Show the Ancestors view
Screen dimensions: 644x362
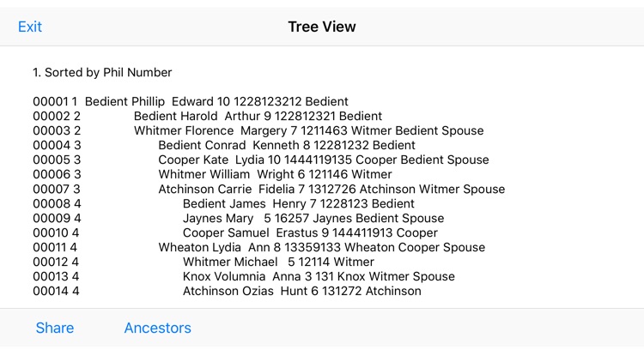158,328
